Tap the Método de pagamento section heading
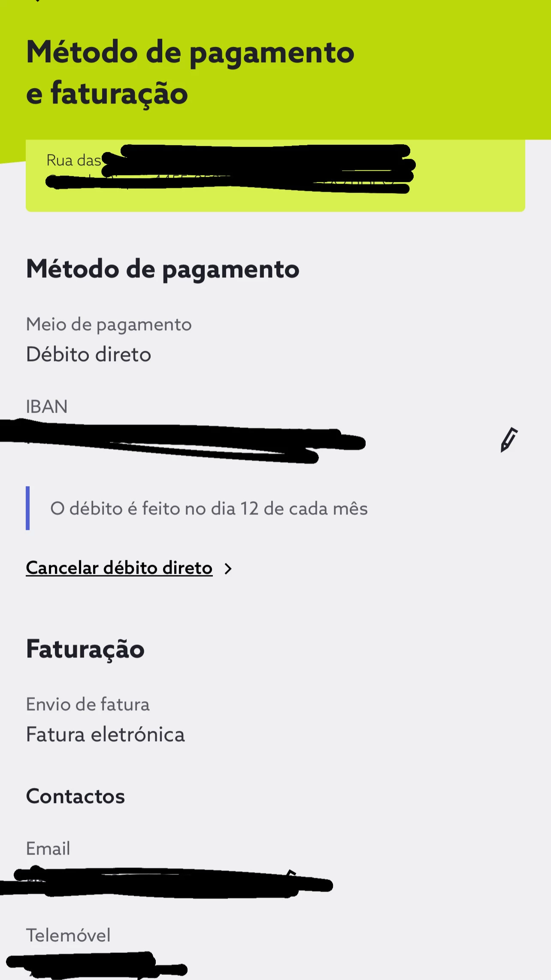The image size is (551, 980). (x=163, y=269)
